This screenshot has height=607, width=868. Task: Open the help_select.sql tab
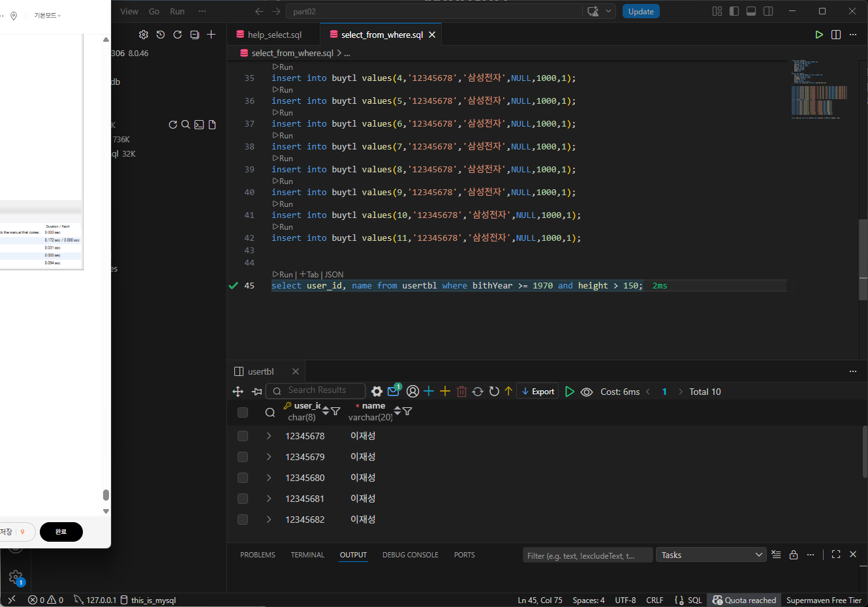274,35
